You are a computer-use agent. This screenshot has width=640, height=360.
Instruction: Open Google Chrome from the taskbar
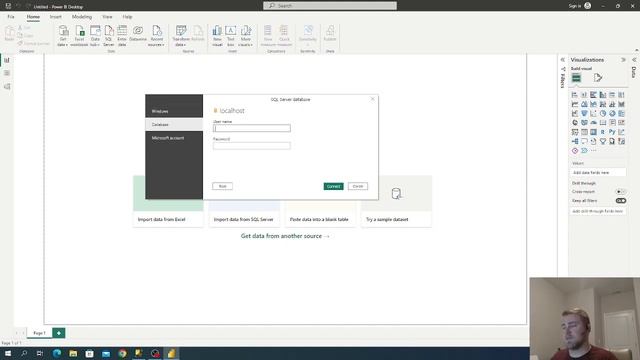[122, 353]
